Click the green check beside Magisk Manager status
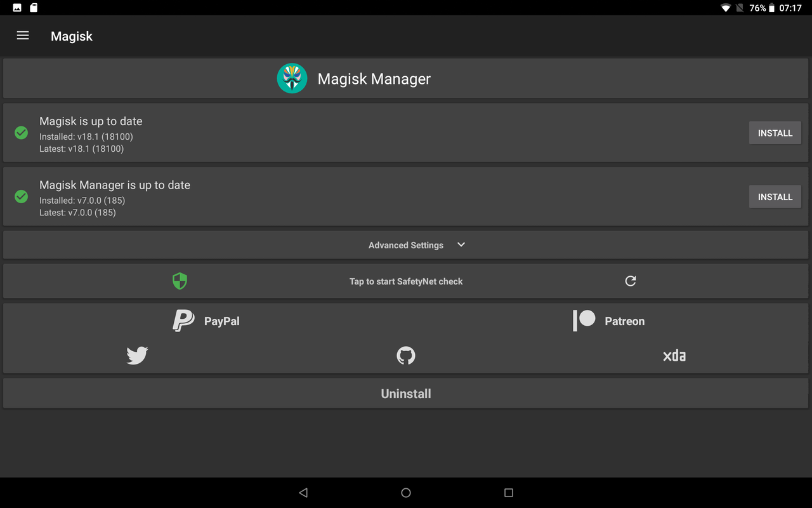This screenshot has width=812, height=508. point(21,197)
